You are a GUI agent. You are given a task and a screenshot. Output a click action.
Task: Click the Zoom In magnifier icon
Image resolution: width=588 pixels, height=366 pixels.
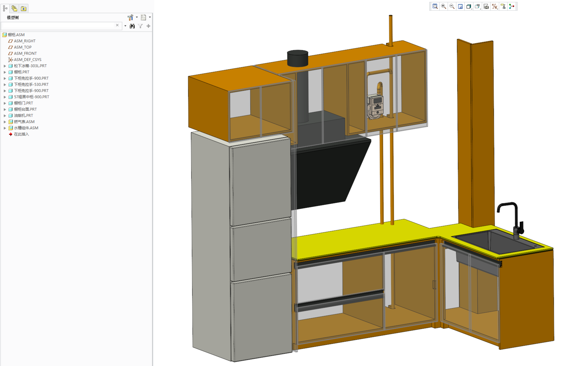(443, 7)
